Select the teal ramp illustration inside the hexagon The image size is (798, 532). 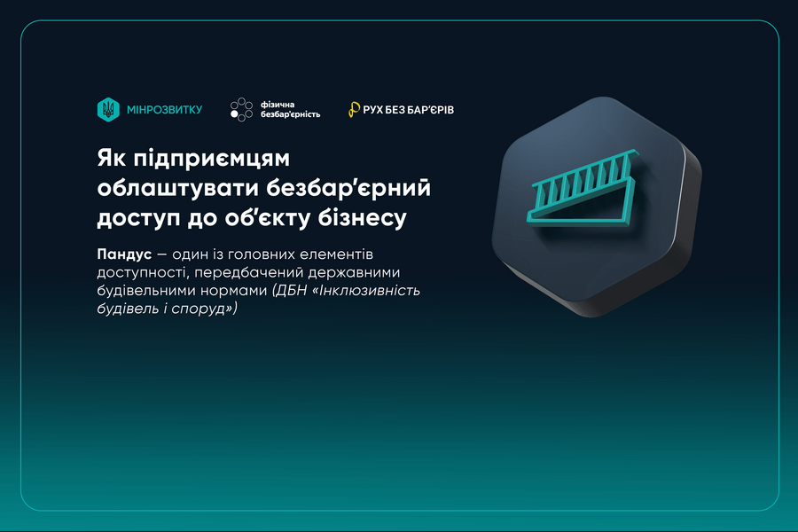click(x=585, y=191)
